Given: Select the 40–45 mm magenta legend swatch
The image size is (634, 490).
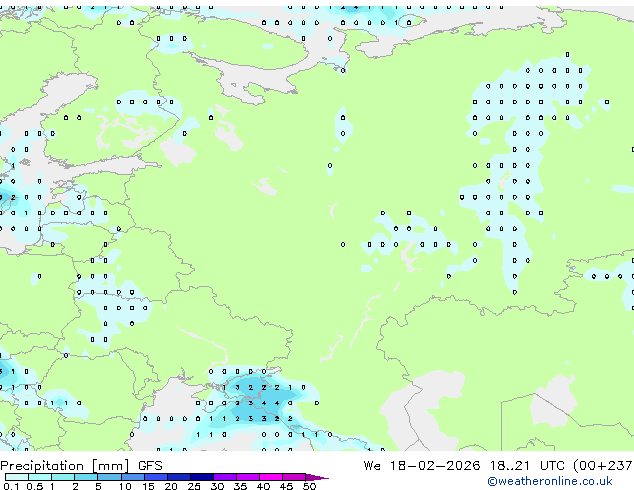Looking at the screenshot, I should tap(271, 477).
